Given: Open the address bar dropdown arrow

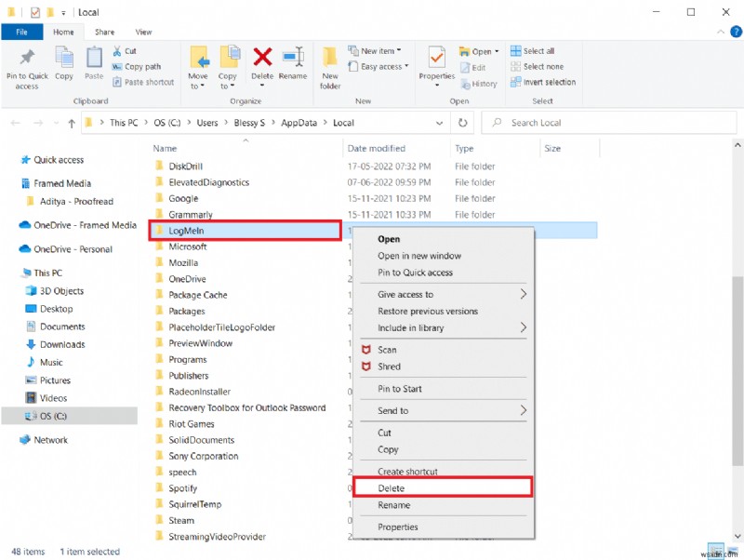Looking at the screenshot, I should (x=440, y=122).
